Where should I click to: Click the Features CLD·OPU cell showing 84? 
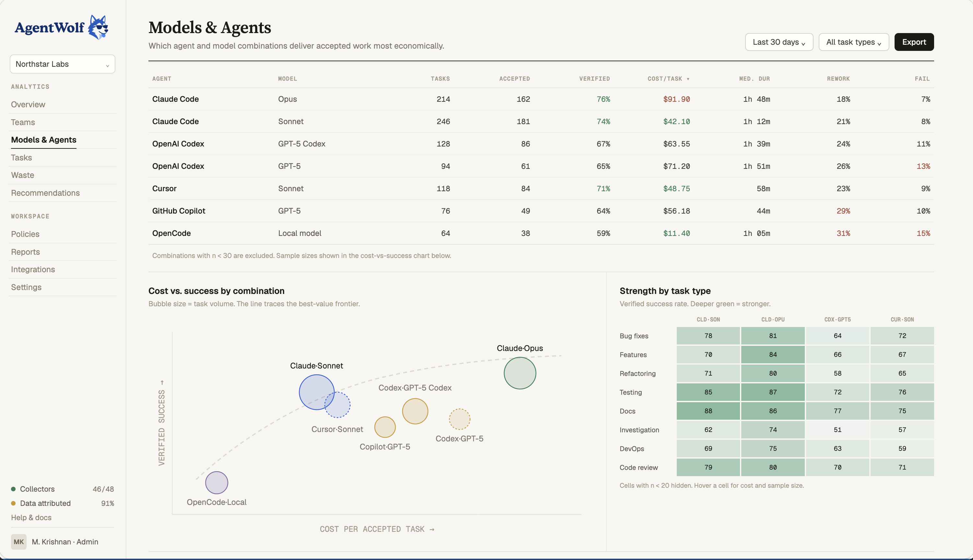point(773,354)
